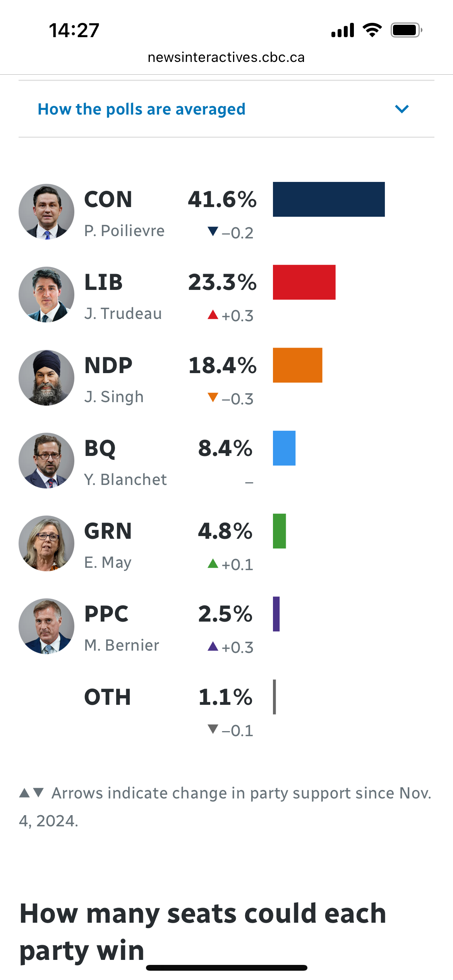Select the orange NDP support bar
Viewport: 453px width, 980px height.
[298, 365]
